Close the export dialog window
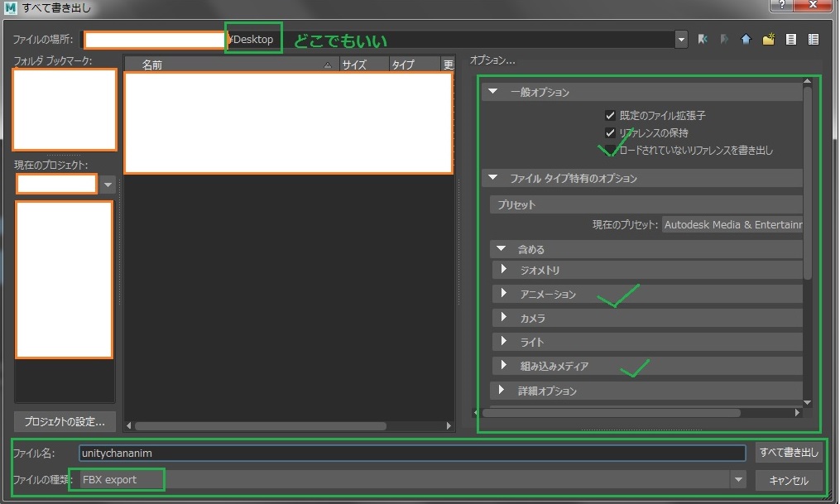Viewport: 840px width, 504px height. 813,5
